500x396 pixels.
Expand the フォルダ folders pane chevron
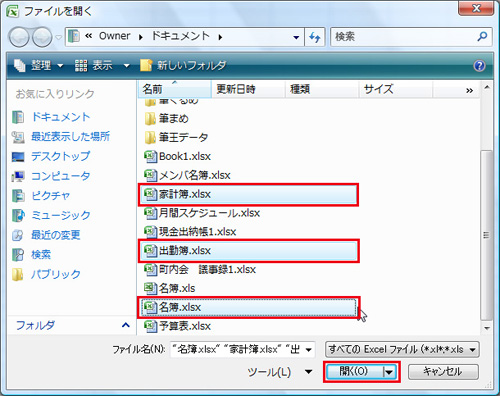(126, 325)
